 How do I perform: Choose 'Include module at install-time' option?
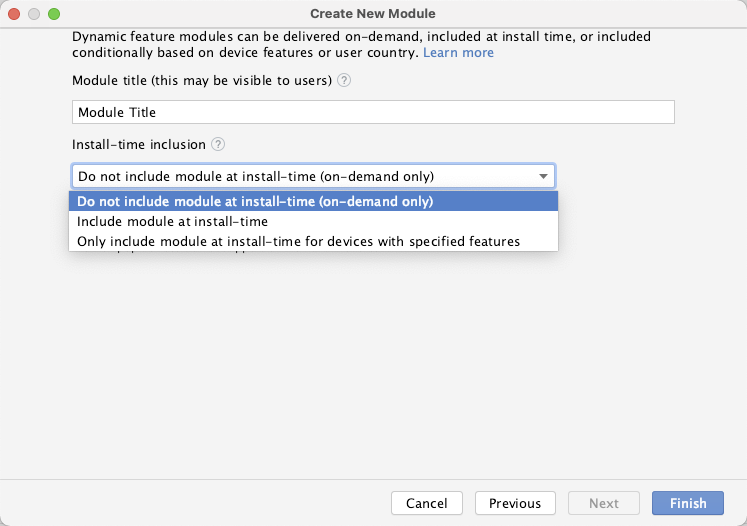(x=172, y=221)
